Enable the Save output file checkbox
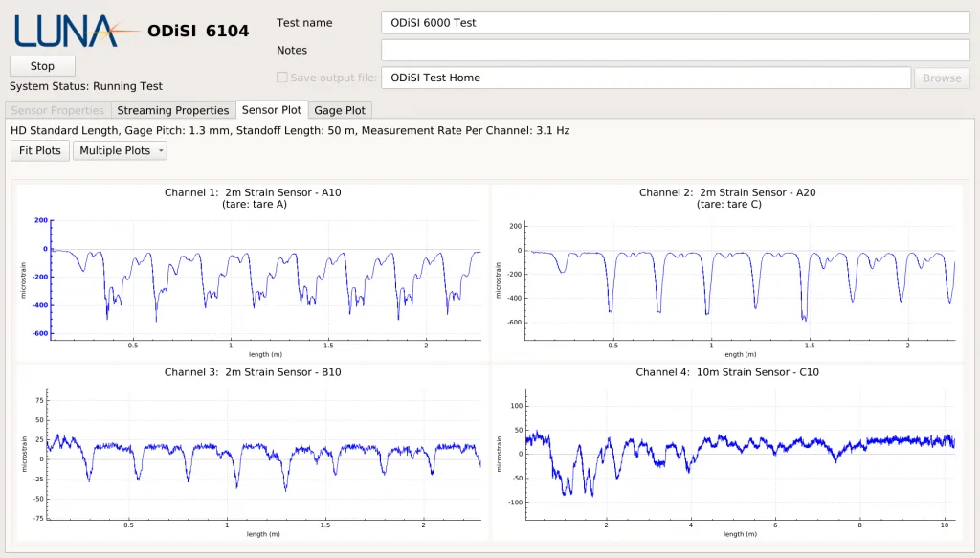 (282, 78)
